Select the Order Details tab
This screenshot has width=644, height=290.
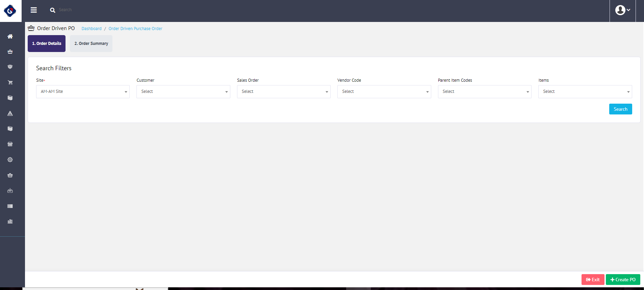(47, 44)
